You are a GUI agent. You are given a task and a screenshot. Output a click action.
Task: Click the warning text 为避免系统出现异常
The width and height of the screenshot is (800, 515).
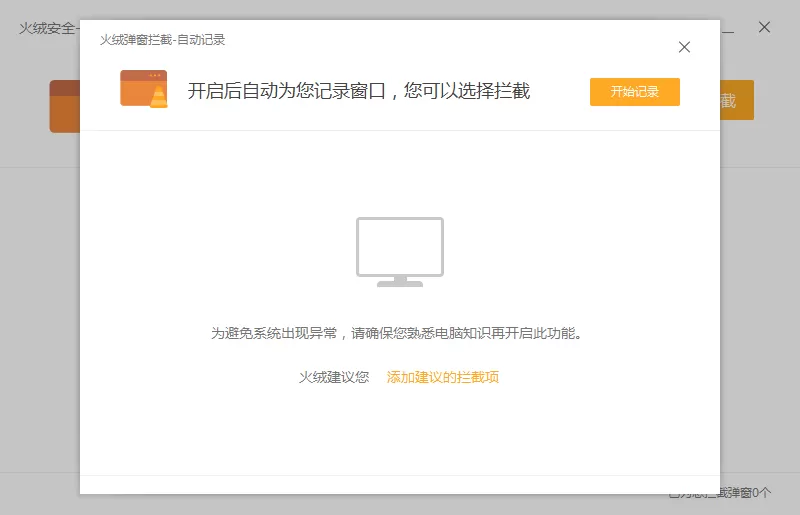[x=274, y=333]
